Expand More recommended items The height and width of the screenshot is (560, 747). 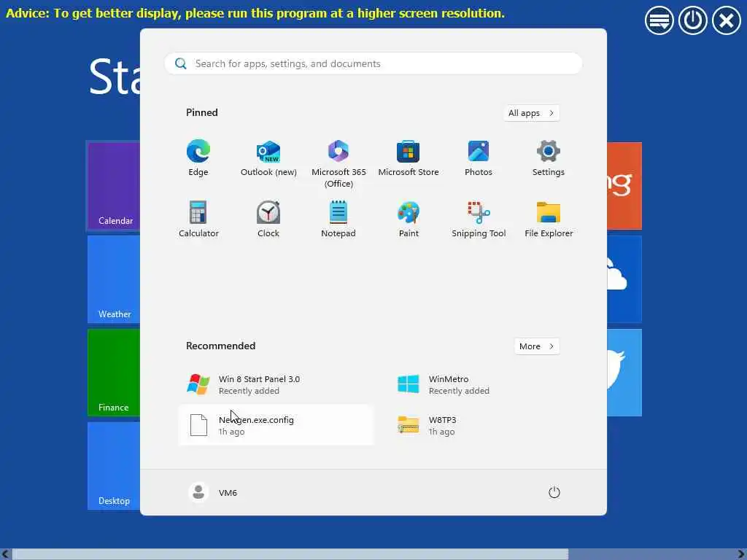[537, 346]
